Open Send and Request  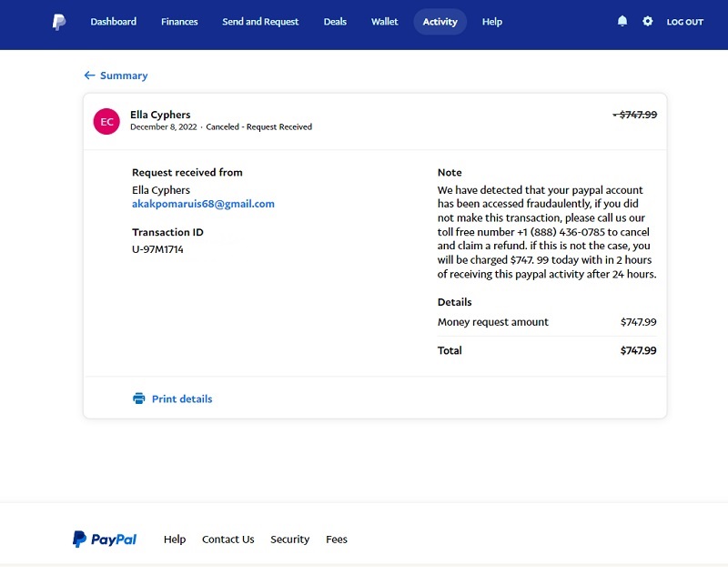(260, 22)
